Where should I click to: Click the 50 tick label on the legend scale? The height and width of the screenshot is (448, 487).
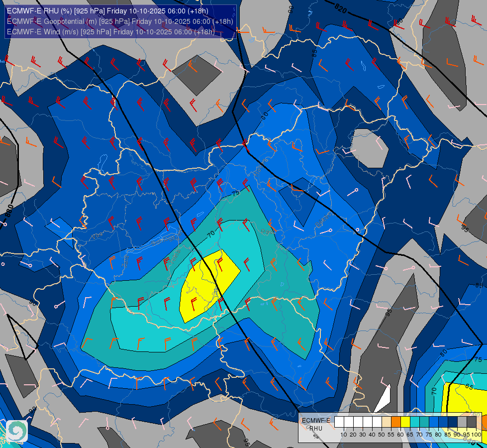(x=382, y=435)
